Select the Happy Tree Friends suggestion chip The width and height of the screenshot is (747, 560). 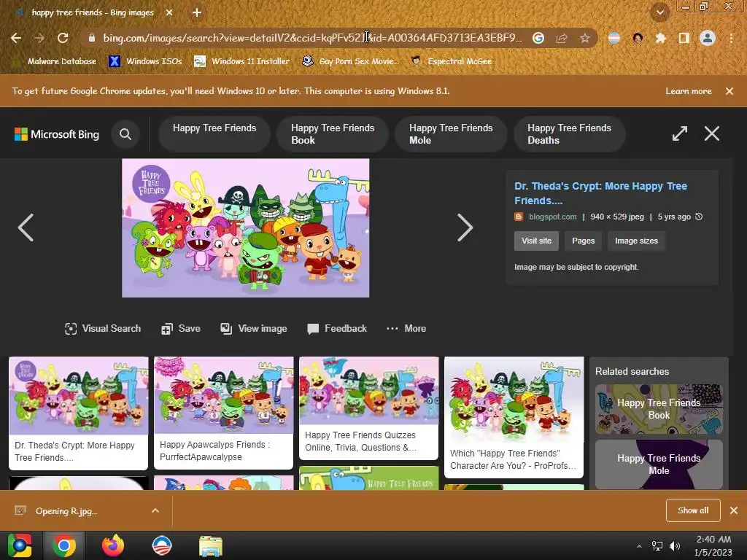[x=214, y=133]
